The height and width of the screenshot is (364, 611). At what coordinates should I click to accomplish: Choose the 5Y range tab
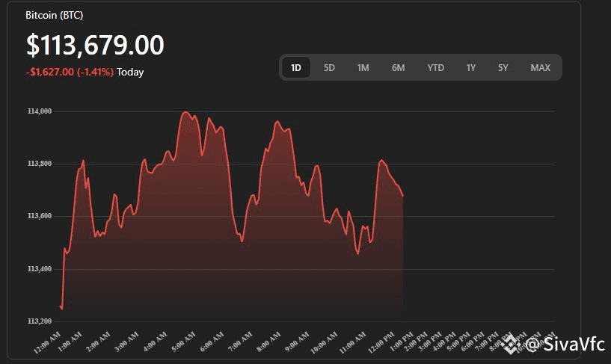(503, 68)
